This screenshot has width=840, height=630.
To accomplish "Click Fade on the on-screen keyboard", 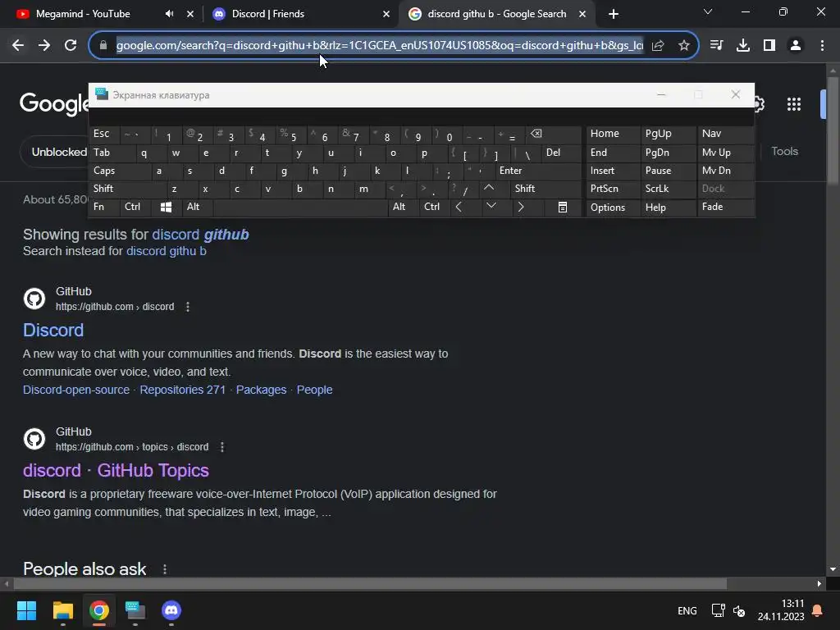I will tap(725, 208).
